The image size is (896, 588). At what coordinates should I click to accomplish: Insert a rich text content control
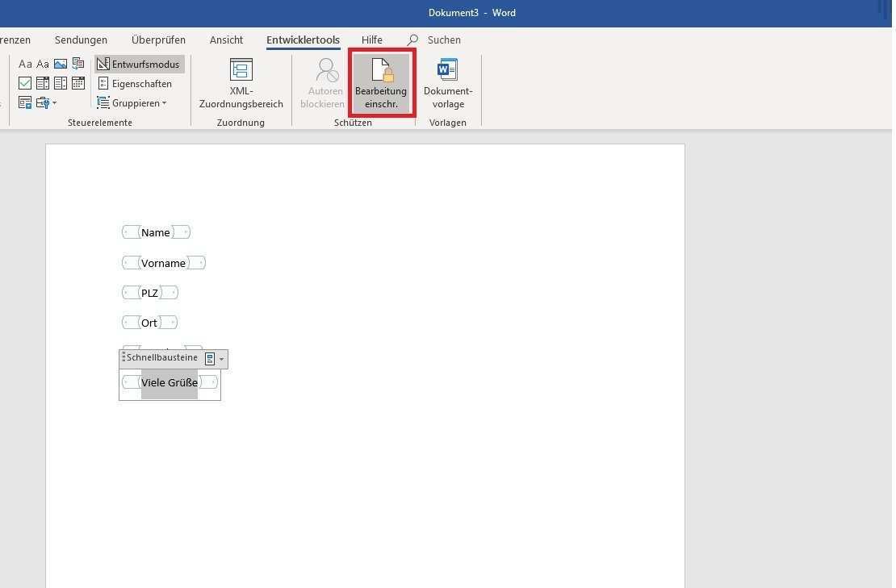coord(25,64)
